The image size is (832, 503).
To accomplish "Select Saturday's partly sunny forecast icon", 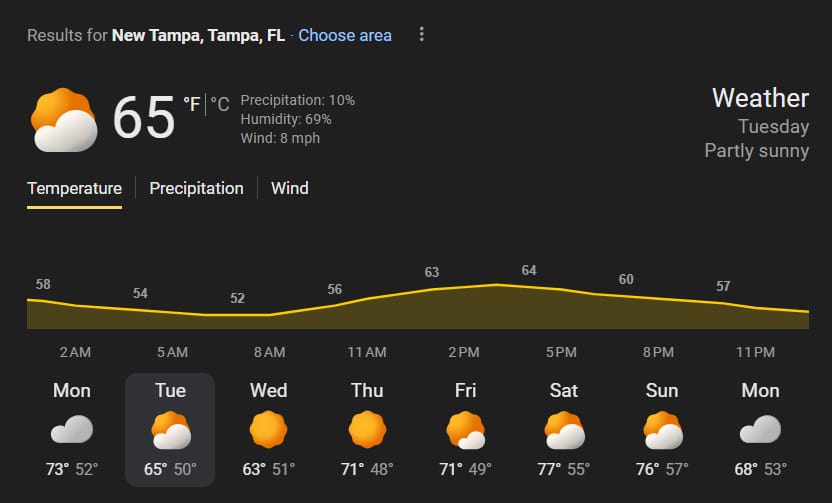I will [564, 430].
